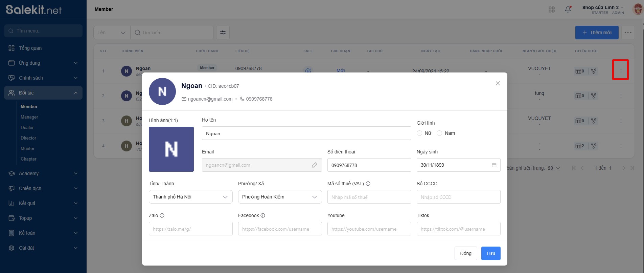Open the Tổng quan menu item
This screenshot has height=273, width=644.
(30, 48)
